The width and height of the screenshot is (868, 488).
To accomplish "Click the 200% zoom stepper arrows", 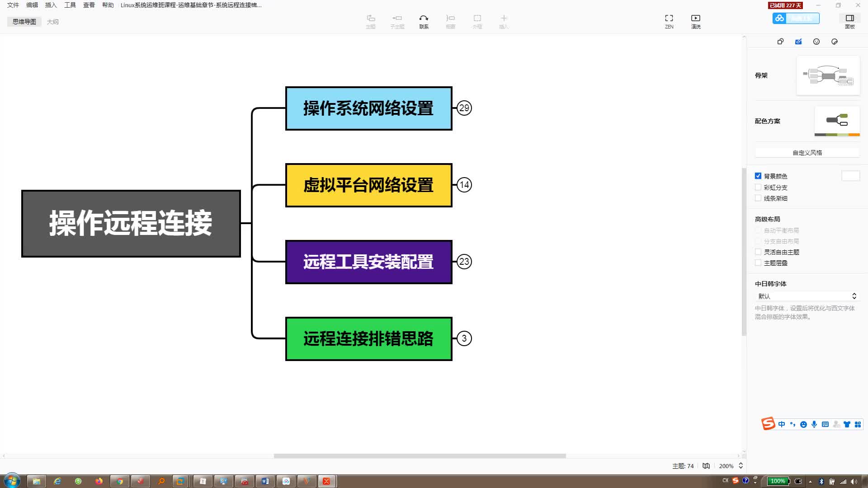I will [x=741, y=465].
